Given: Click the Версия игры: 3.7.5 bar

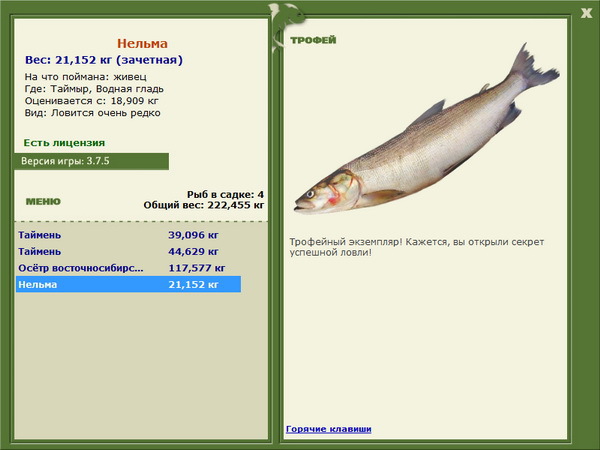Looking at the screenshot, I should [91, 161].
